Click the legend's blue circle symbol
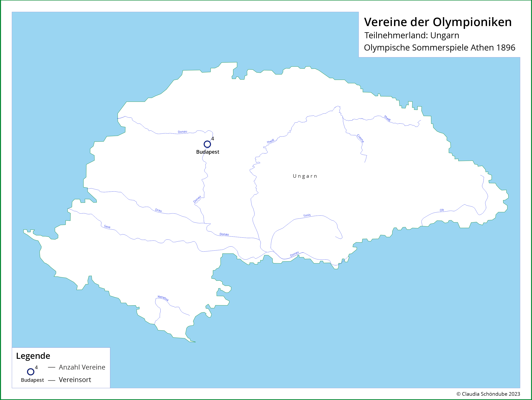 click(30, 372)
